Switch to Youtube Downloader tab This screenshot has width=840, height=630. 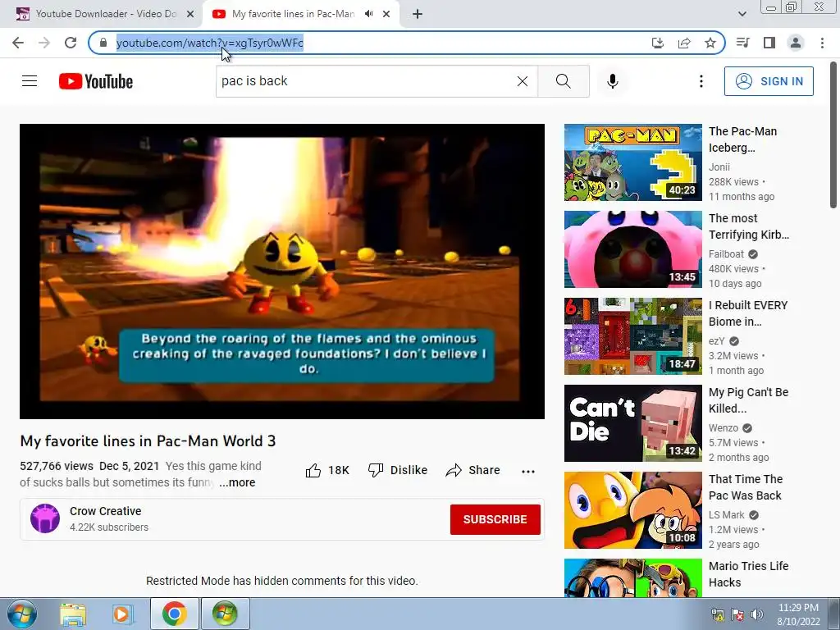point(106,14)
